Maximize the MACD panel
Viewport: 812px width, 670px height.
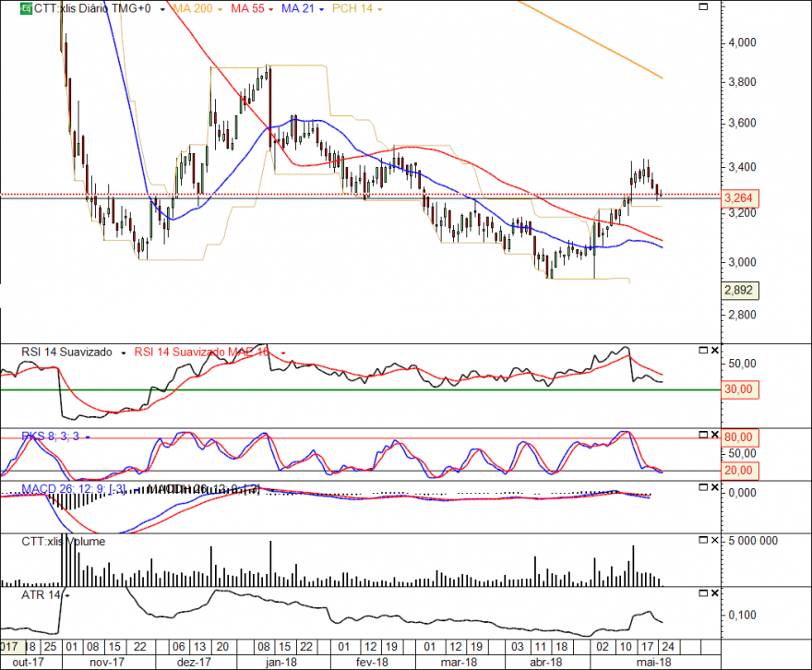[703, 487]
